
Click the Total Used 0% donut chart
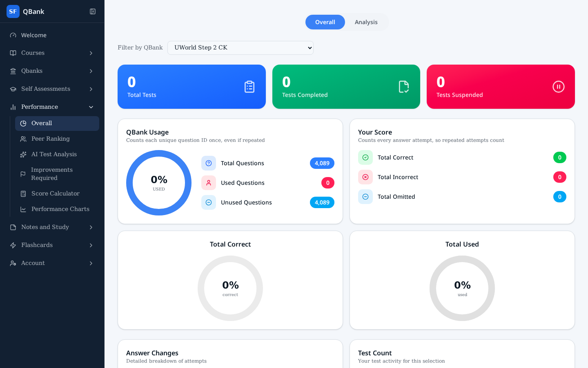[462, 288]
